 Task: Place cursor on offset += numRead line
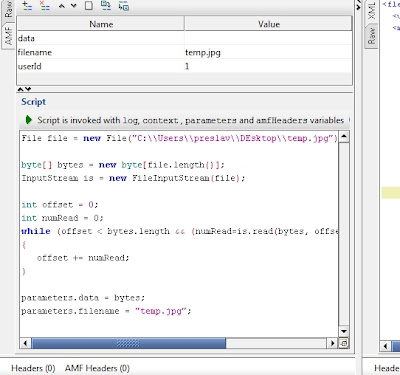(83, 258)
